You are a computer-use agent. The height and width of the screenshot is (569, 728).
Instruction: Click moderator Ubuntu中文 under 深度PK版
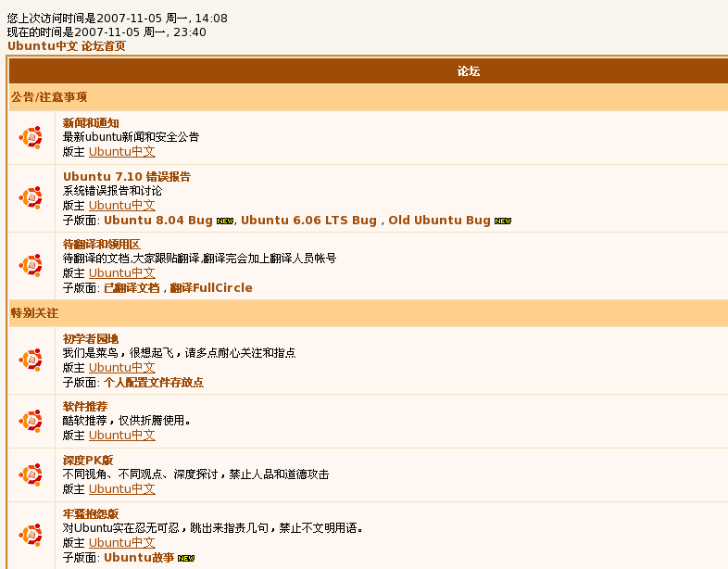point(122,488)
